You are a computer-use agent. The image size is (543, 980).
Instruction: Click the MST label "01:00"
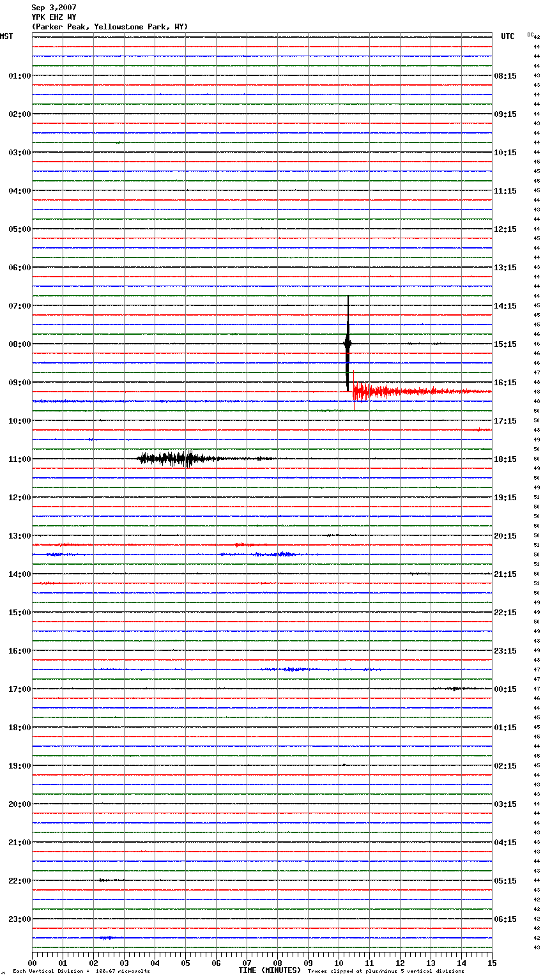[x=20, y=76]
